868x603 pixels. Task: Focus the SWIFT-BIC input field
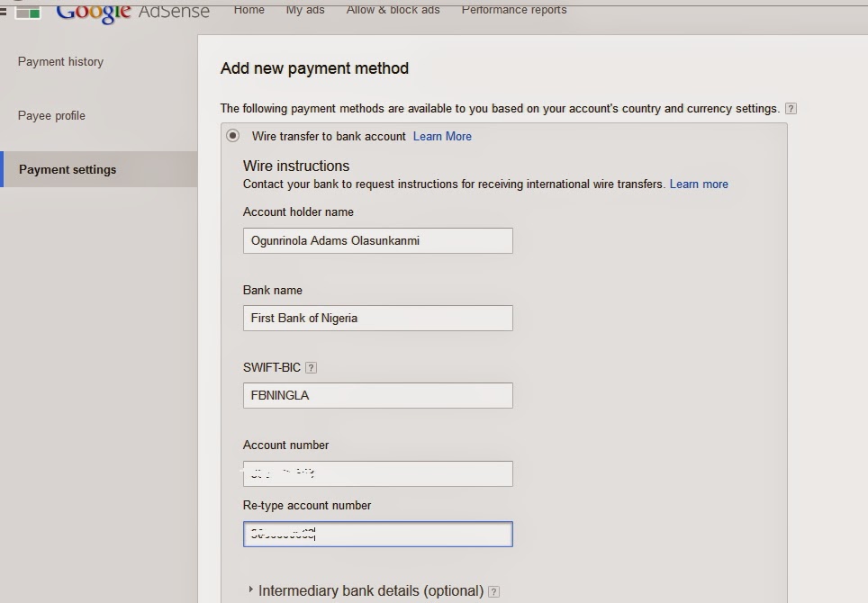click(378, 395)
